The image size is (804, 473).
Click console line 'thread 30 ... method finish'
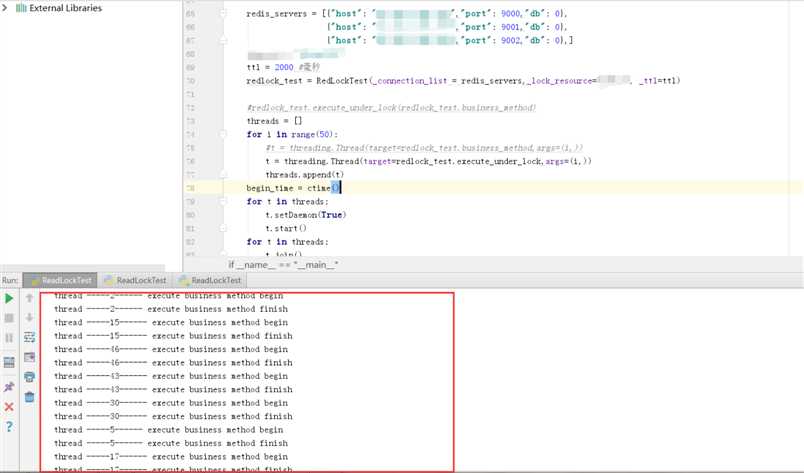(173, 416)
